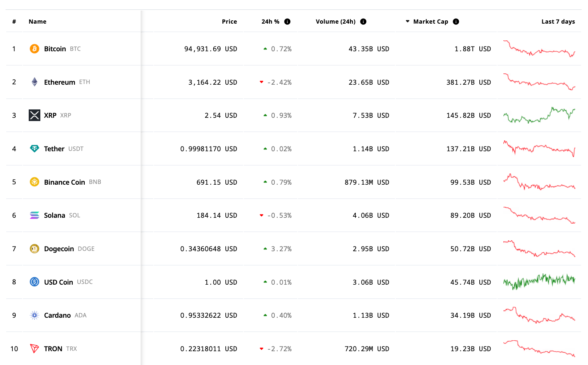The image size is (588, 365).
Task: Click the Tether logo icon
Action: [x=35, y=149]
